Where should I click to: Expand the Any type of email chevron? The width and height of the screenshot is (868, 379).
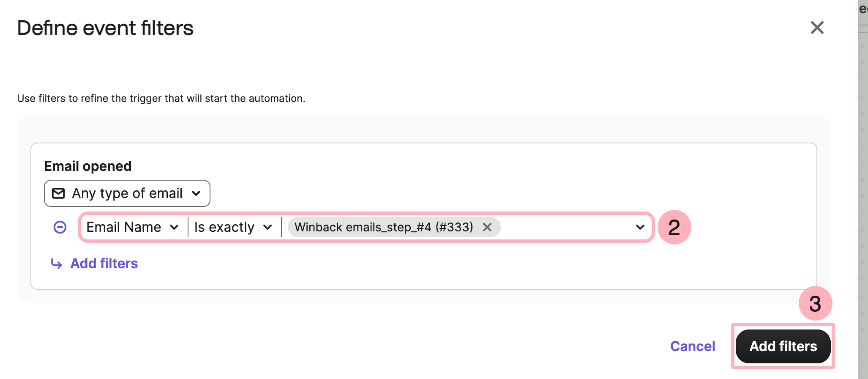196,193
